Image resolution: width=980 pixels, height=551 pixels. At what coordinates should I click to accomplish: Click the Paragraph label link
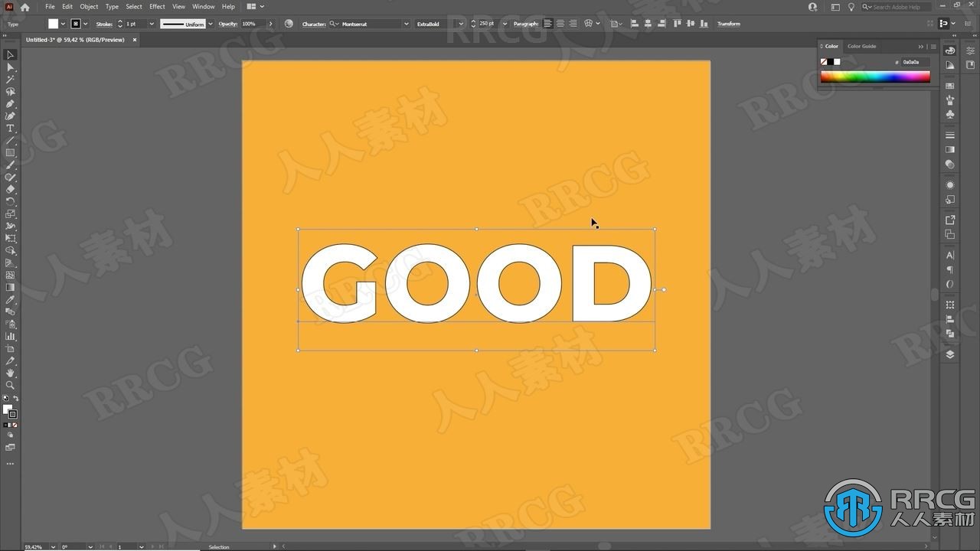click(526, 24)
